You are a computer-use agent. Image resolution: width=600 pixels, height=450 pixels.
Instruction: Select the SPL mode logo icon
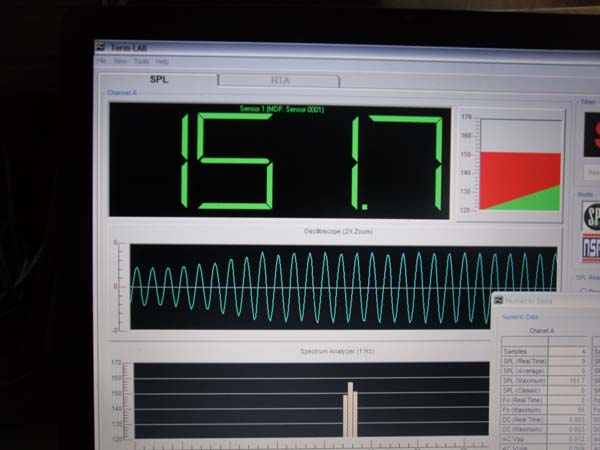[591, 215]
